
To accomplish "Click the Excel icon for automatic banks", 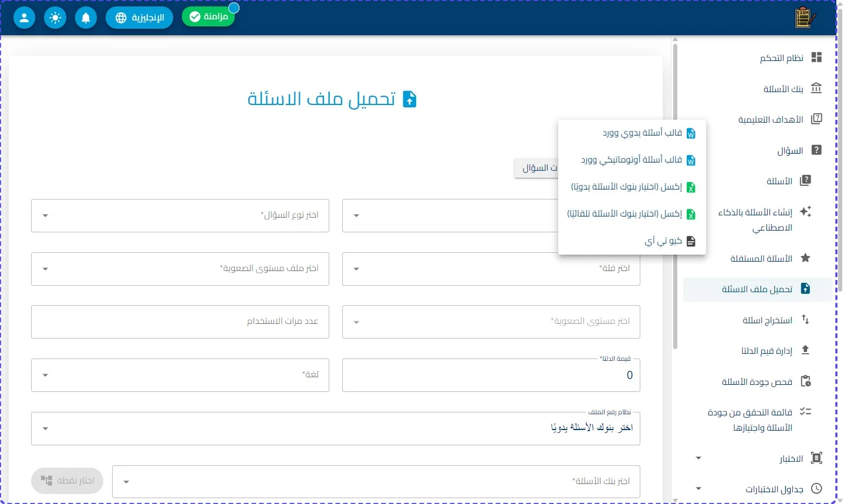I will click(691, 214).
